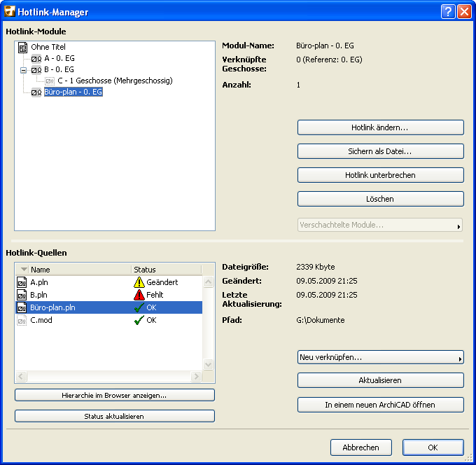Select the C.mod source row name

point(41,320)
